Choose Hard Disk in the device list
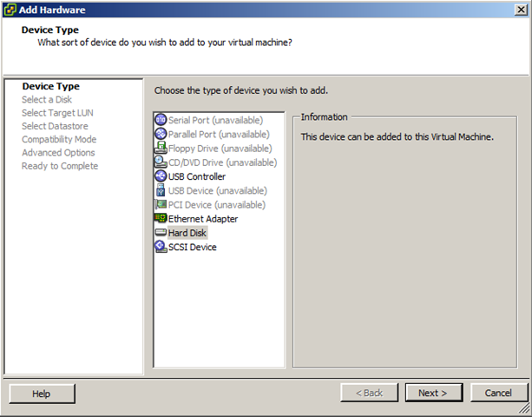Screen dimensions: 532x417 click(187, 233)
